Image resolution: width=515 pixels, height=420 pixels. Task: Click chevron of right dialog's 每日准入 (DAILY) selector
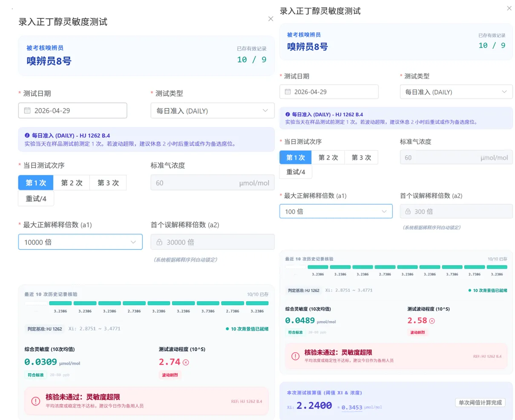pos(504,92)
